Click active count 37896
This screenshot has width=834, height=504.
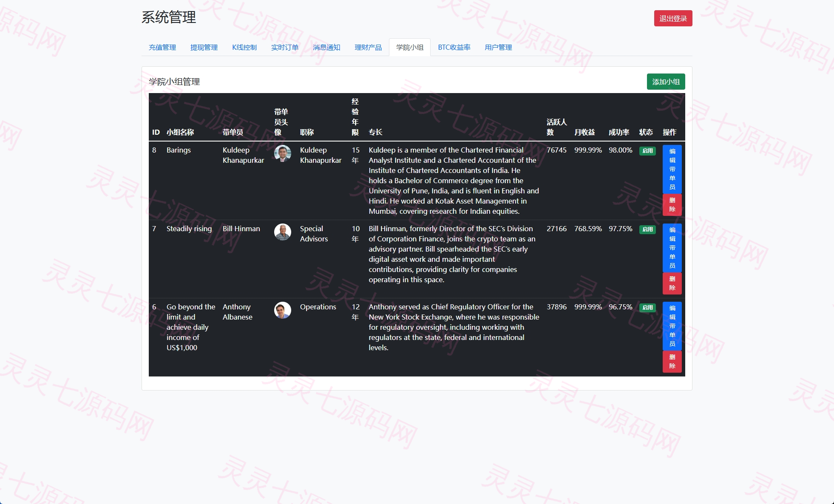tap(556, 307)
